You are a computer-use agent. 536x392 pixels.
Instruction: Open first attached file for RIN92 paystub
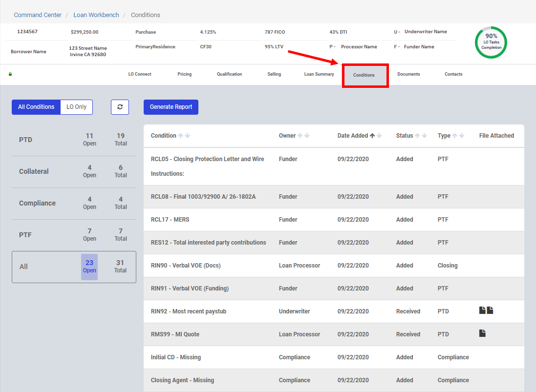pos(482,310)
